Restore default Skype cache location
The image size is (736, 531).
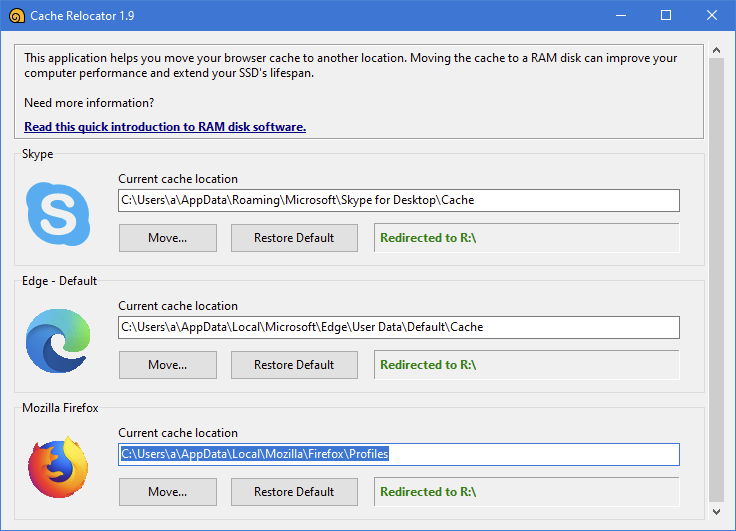(x=294, y=238)
